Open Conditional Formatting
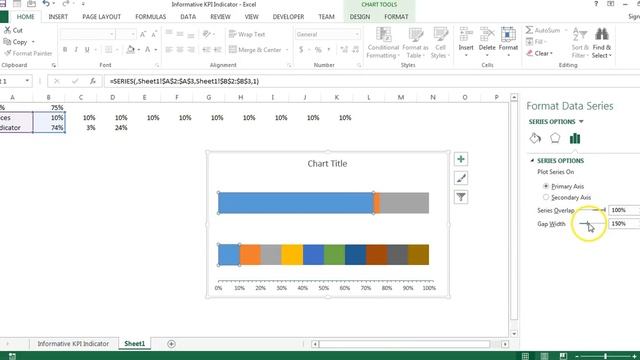 [383, 43]
